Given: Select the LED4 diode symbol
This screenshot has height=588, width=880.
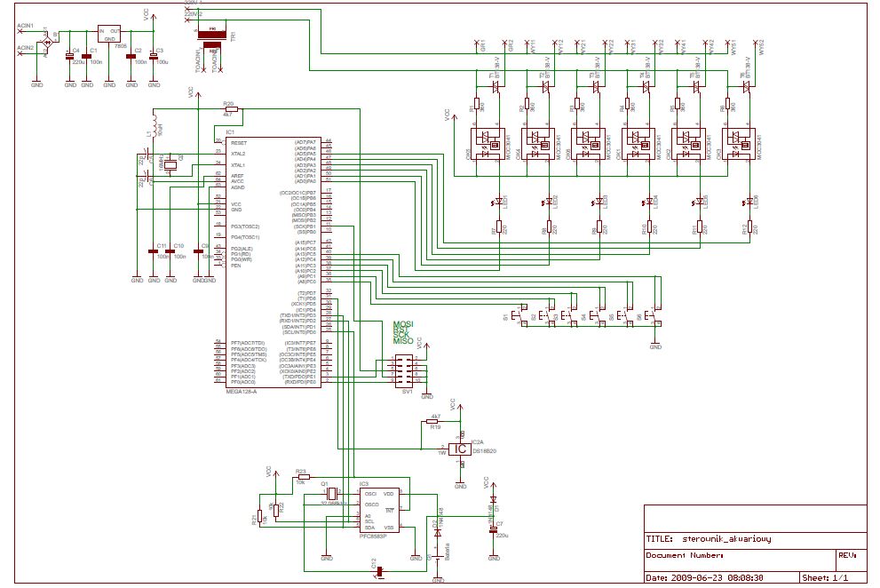Looking at the screenshot, I should pyautogui.click(x=649, y=201).
